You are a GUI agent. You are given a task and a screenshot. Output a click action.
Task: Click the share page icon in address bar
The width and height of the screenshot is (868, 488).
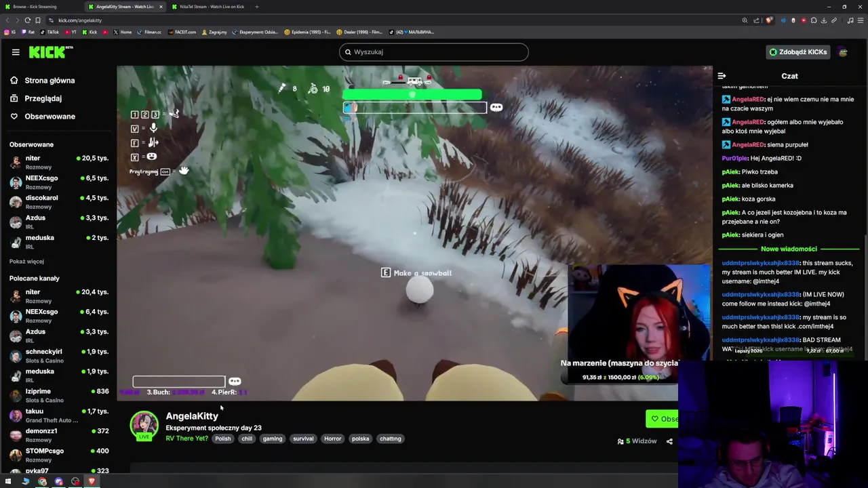click(x=756, y=20)
